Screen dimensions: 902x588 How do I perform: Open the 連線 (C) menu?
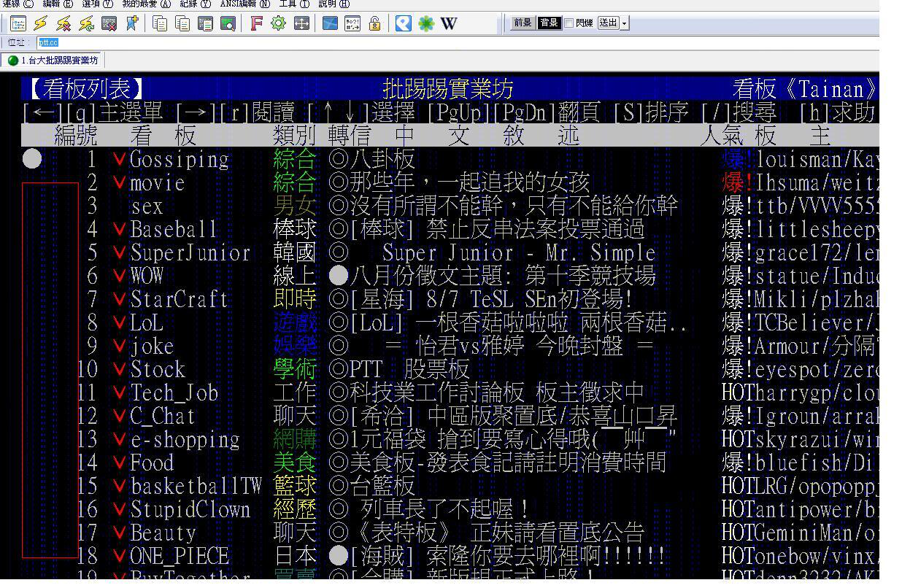pos(18,4)
